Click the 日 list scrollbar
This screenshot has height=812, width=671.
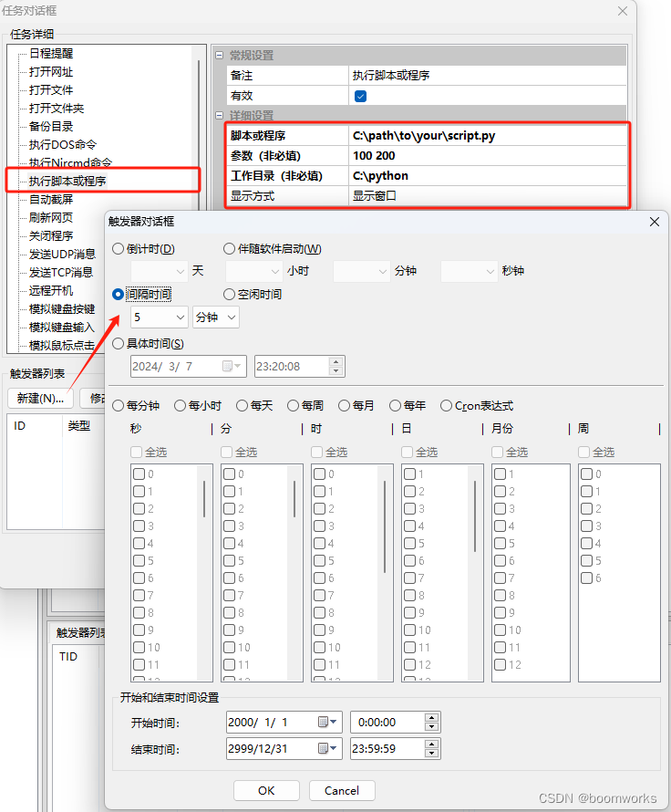[475, 516]
